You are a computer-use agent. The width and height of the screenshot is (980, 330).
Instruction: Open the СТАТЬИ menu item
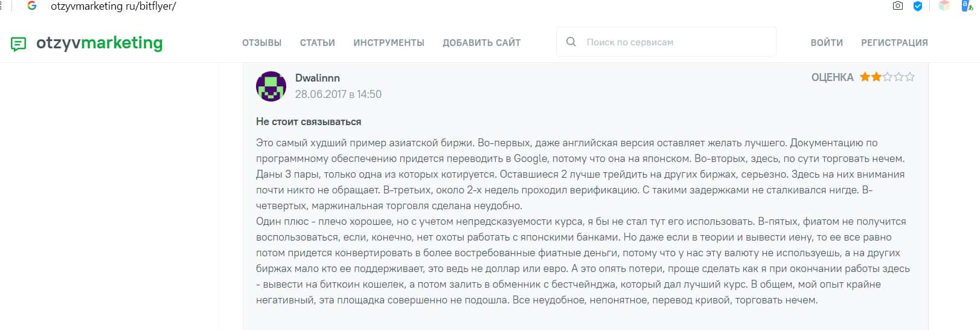[317, 43]
